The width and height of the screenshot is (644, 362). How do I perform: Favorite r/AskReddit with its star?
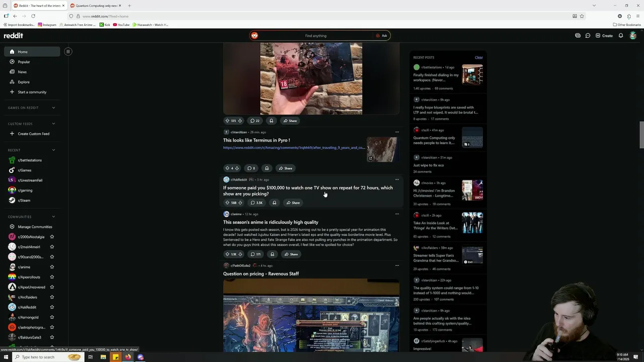point(52,307)
